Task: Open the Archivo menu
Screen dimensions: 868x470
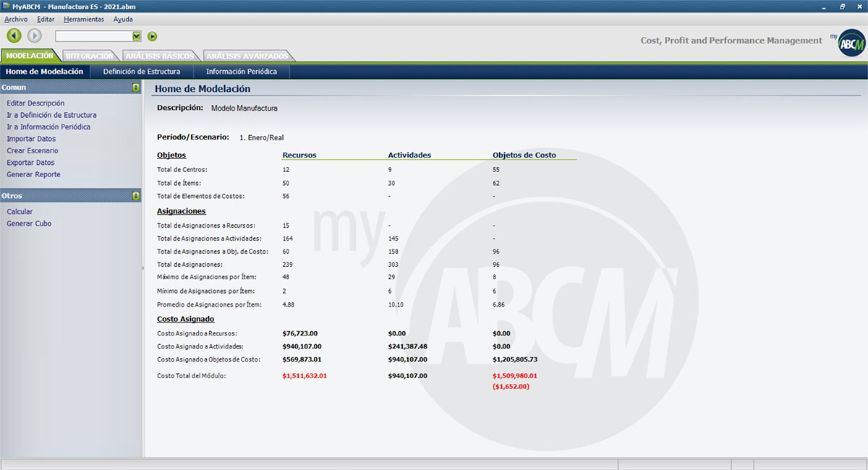Action: 16,20
